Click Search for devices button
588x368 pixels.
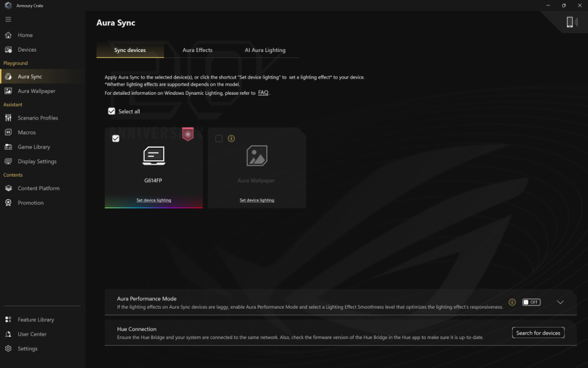[x=538, y=333]
